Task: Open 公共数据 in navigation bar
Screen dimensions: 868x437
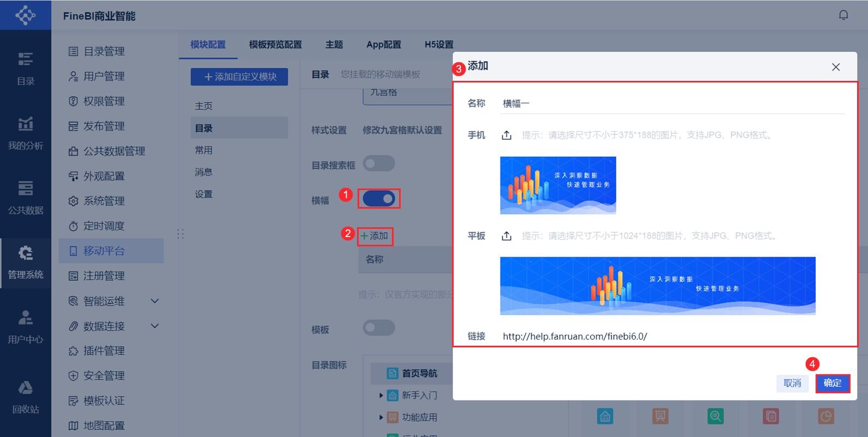Action: [26, 198]
